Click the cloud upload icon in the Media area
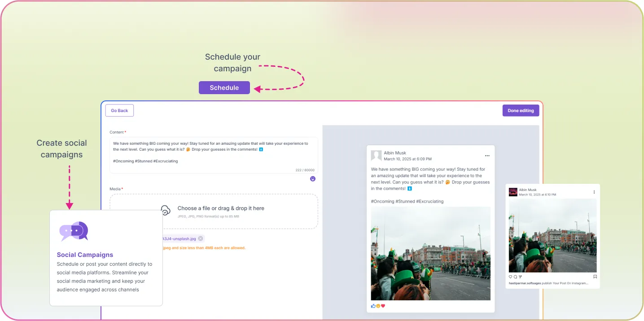Viewport: 644px width, 321px height. (166, 209)
